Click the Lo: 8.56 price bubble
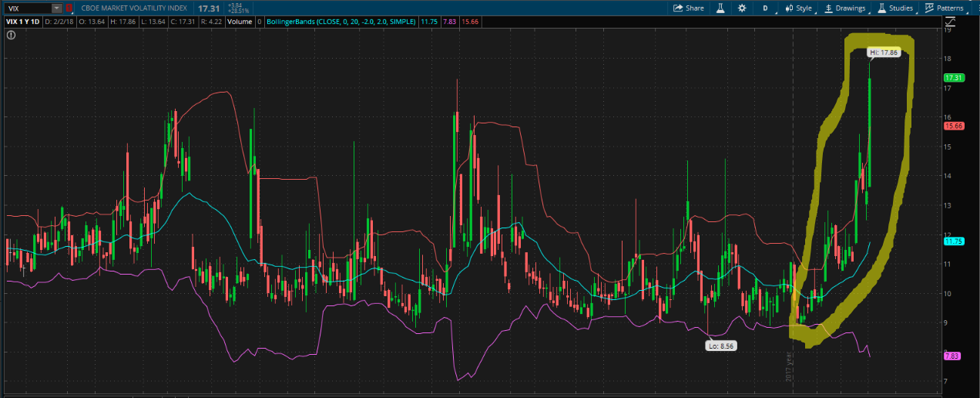Screen dimensions: 980x398 click(x=721, y=346)
